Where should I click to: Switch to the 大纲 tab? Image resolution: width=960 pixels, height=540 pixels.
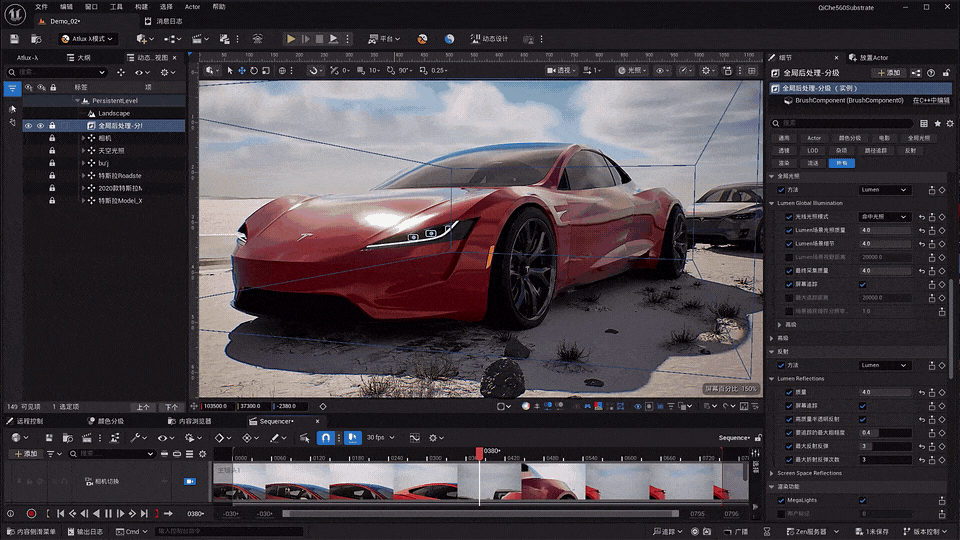[79, 58]
